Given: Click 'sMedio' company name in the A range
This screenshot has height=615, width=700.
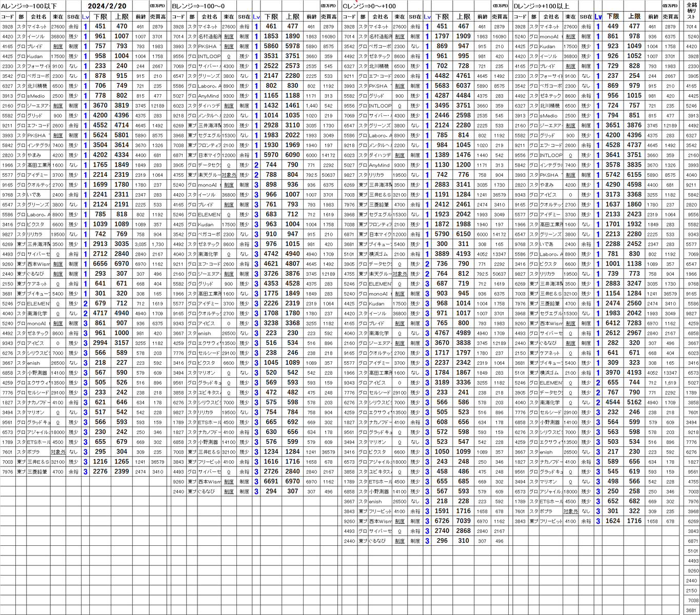Looking at the screenshot, I should [35, 96].
